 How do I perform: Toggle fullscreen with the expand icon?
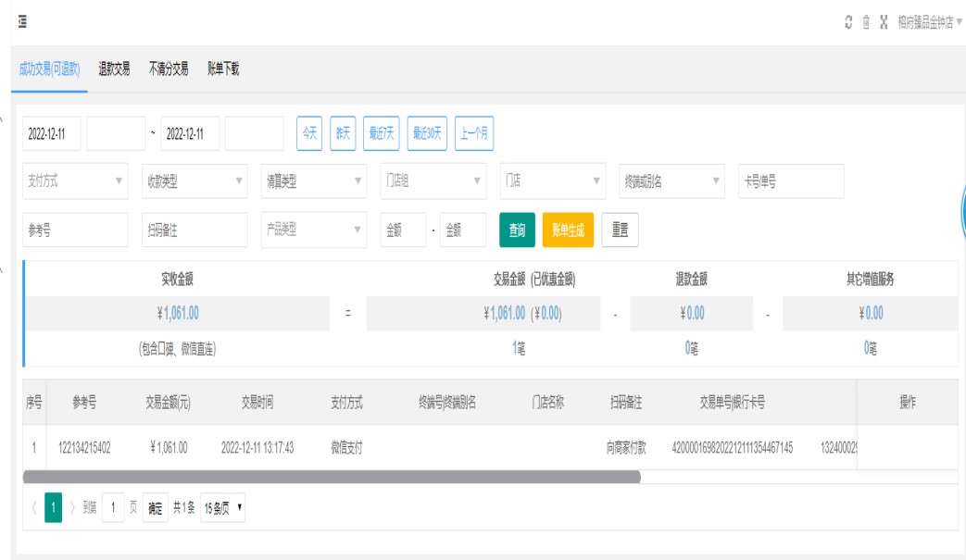[x=884, y=23]
